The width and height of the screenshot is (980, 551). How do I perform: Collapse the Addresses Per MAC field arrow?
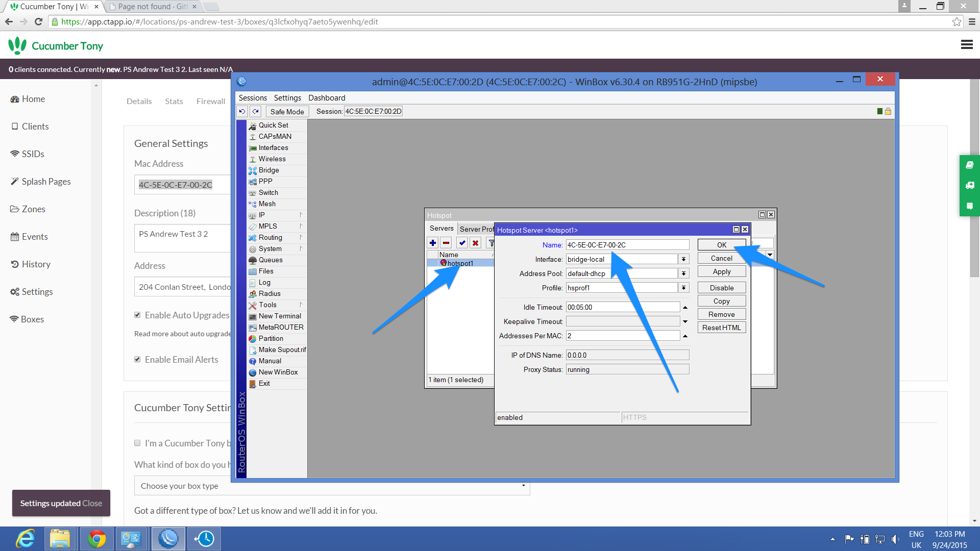[685, 336]
